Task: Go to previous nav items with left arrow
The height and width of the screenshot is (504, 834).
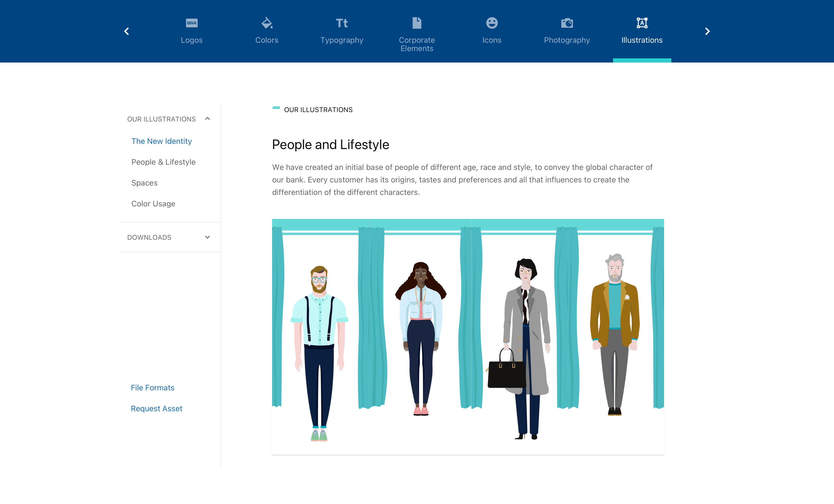Action: point(127,32)
